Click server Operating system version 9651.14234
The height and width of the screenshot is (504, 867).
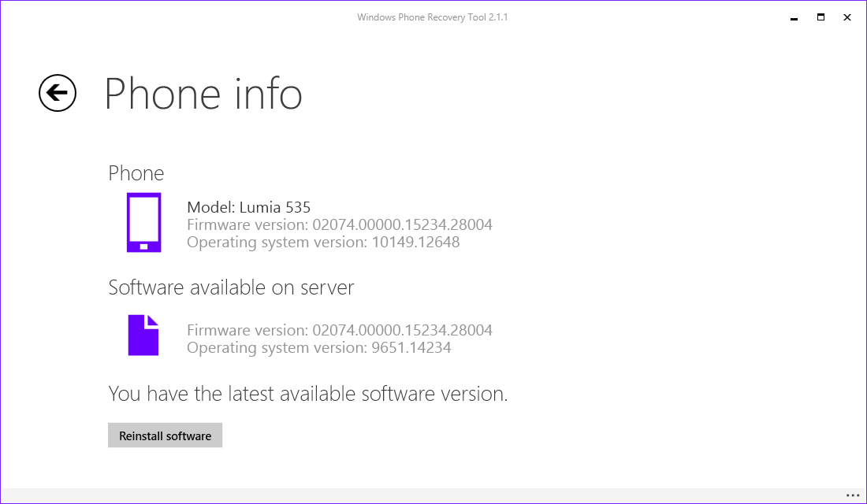coord(318,347)
